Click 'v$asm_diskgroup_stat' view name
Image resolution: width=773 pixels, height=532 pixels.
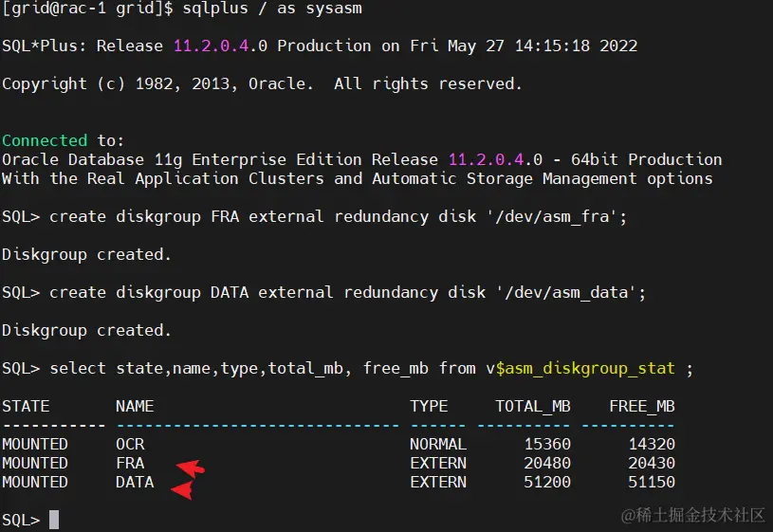point(580,369)
